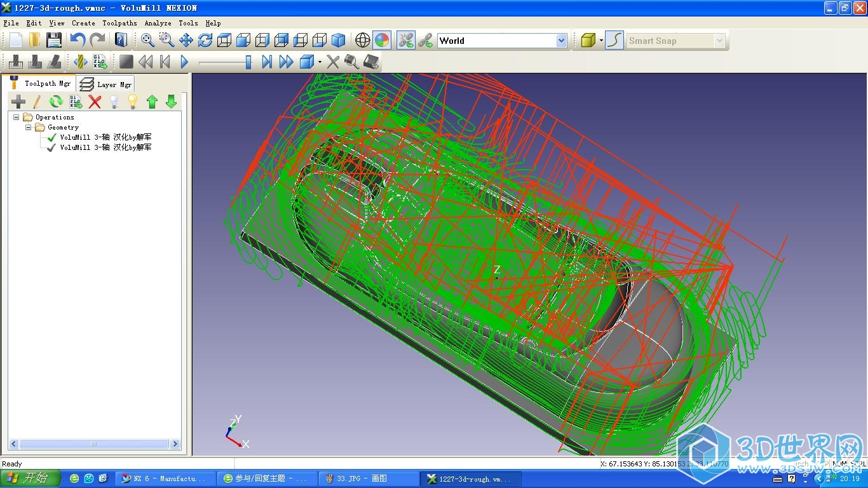868x488 pixels.
Task: Post G-code from Toolpath Mgr toolbar
Action: 76,101
